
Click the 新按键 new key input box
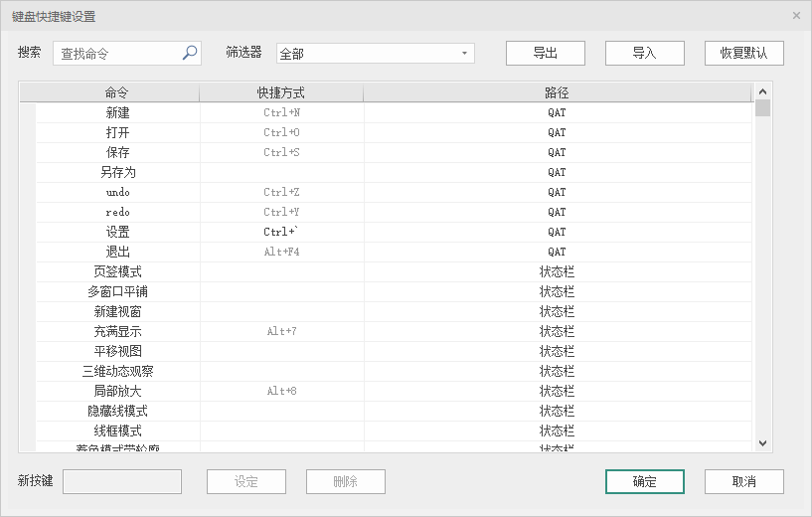coord(122,481)
